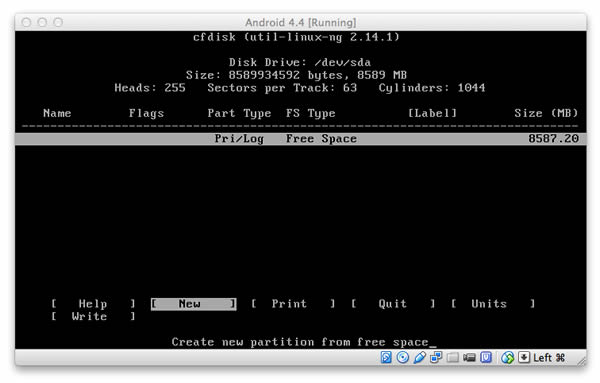
Task: Open the optical disc drive icon
Action: click(x=403, y=358)
